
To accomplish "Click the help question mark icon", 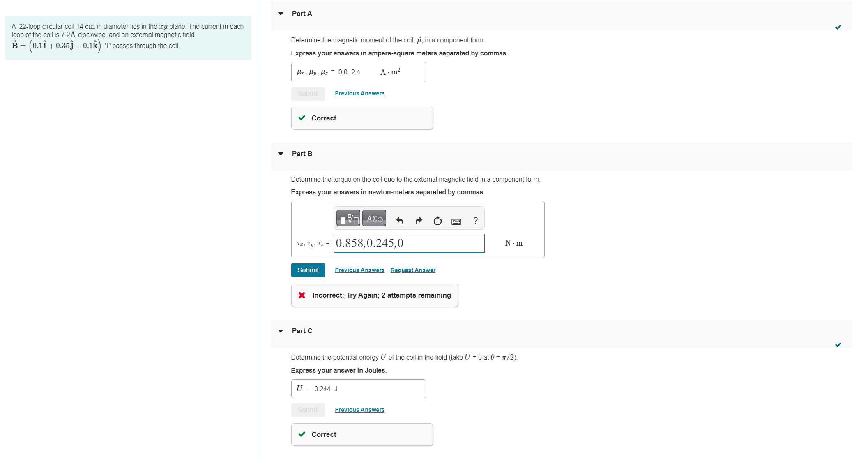I will click(475, 221).
